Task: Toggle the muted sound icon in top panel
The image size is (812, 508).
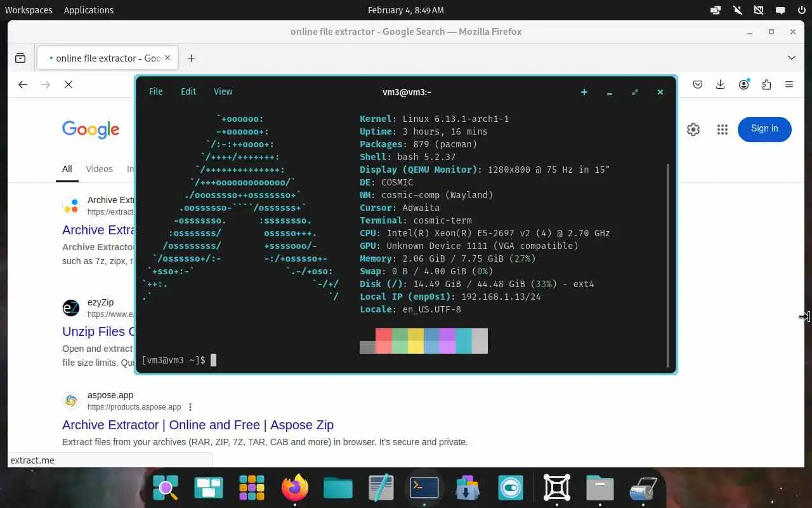Action: (x=737, y=10)
